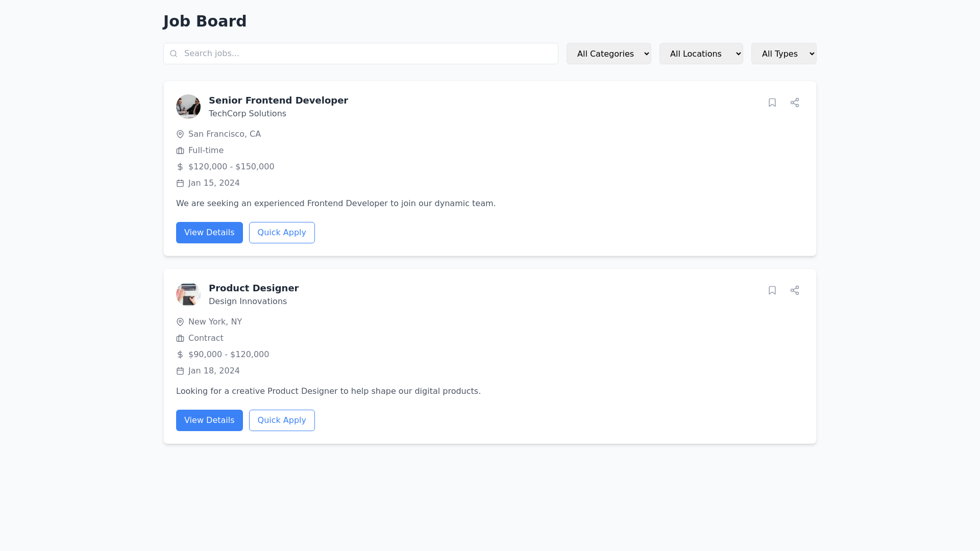View details for Product Designer

tap(209, 420)
